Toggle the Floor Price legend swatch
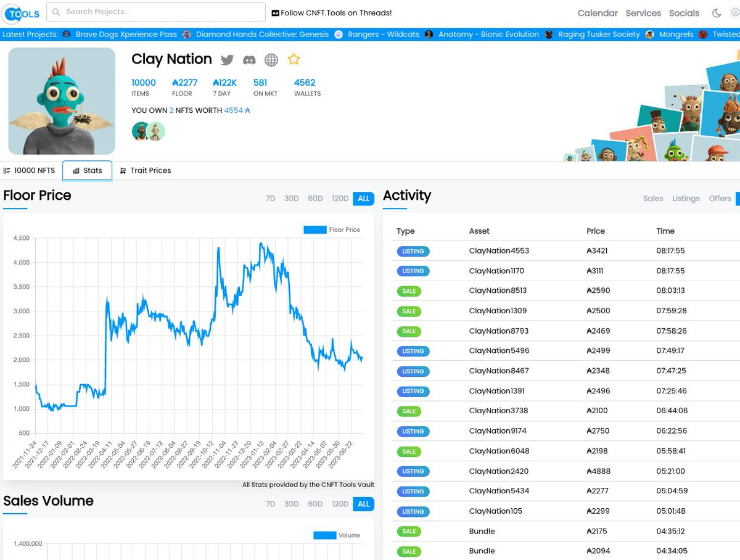 click(x=314, y=229)
